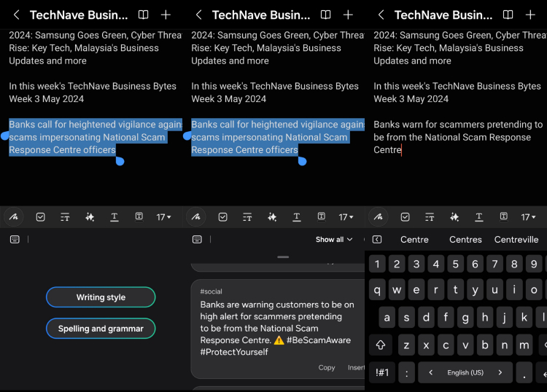The width and height of the screenshot is (547, 392).
Task: Collapse suggestion bar icon beside Centre suggestion
Action: click(377, 240)
